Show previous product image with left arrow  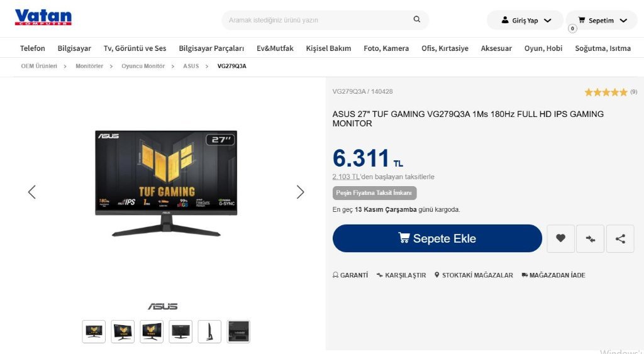[32, 192]
